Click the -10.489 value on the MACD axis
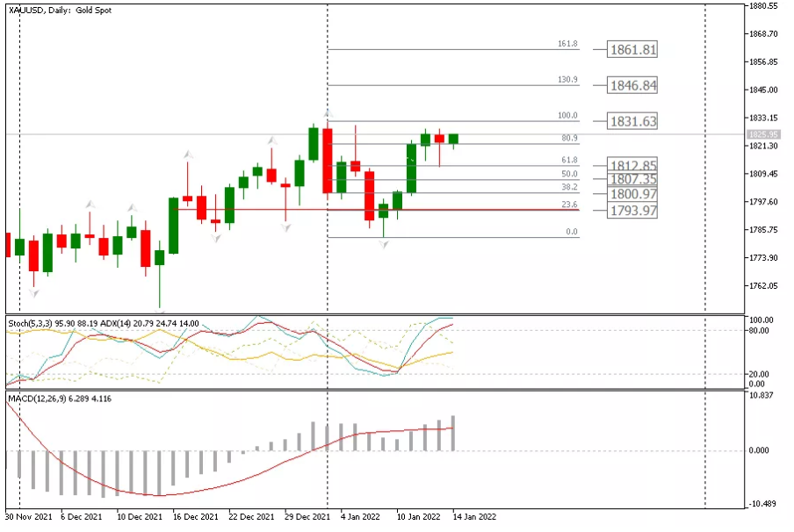The width and height of the screenshot is (794, 532). pos(761,504)
